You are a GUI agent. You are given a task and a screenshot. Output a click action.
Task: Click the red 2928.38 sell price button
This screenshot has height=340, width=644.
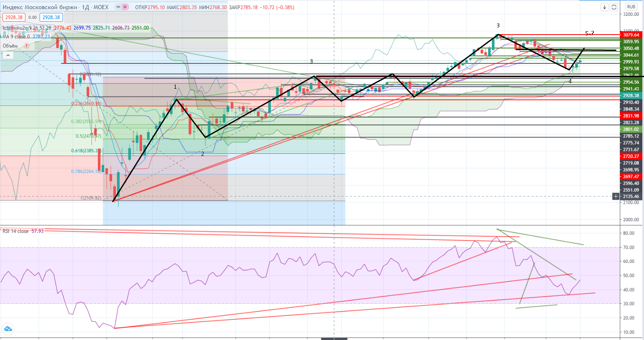tap(14, 17)
